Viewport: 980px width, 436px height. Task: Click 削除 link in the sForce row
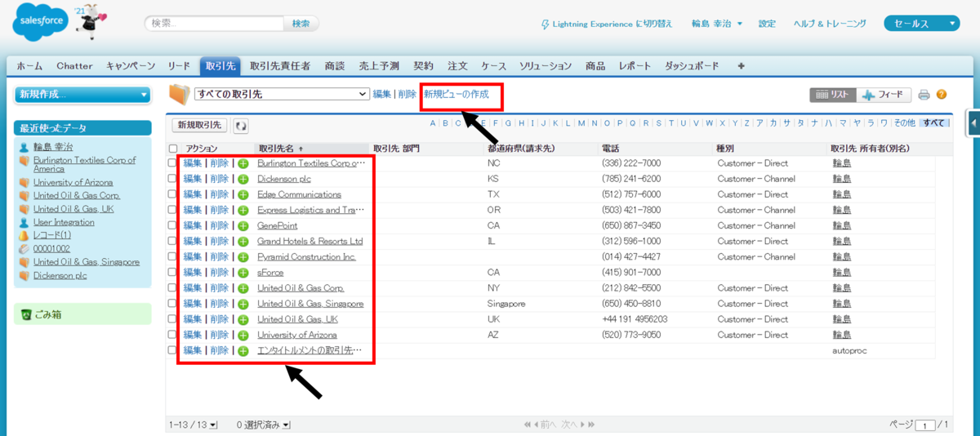[x=219, y=272]
